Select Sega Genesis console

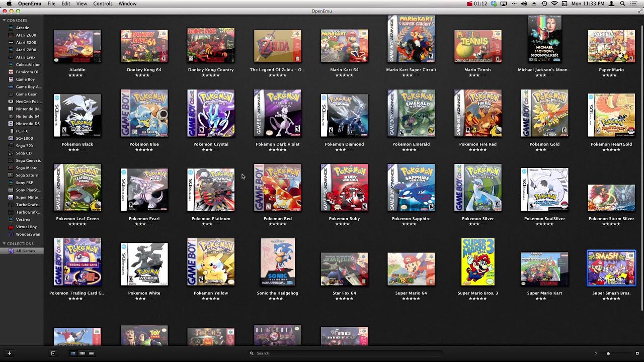coord(22,160)
